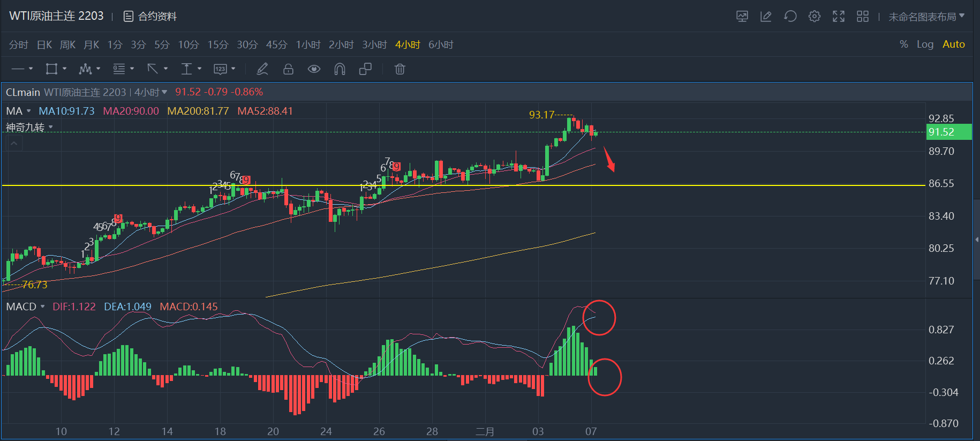Switch to the 1分 timeframe
This screenshot has width=980, height=441.
pyautogui.click(x=115, y=44)
